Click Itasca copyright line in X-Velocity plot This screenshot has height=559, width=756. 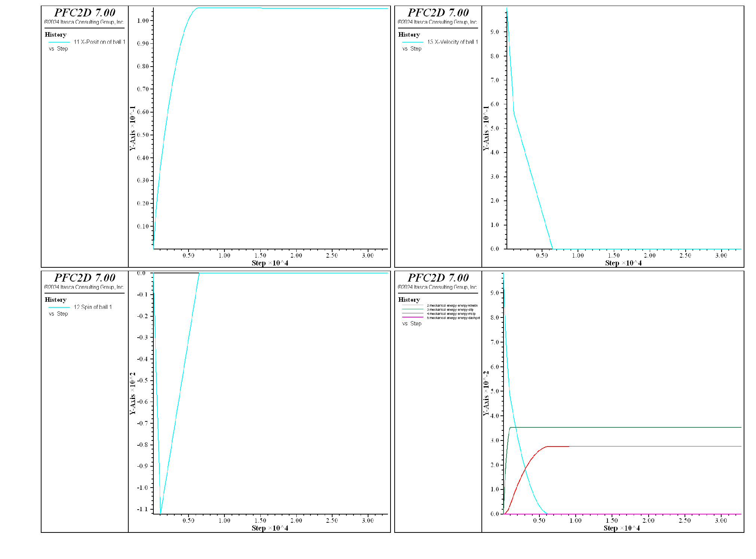pyautogui.click(x=437, y=22)
